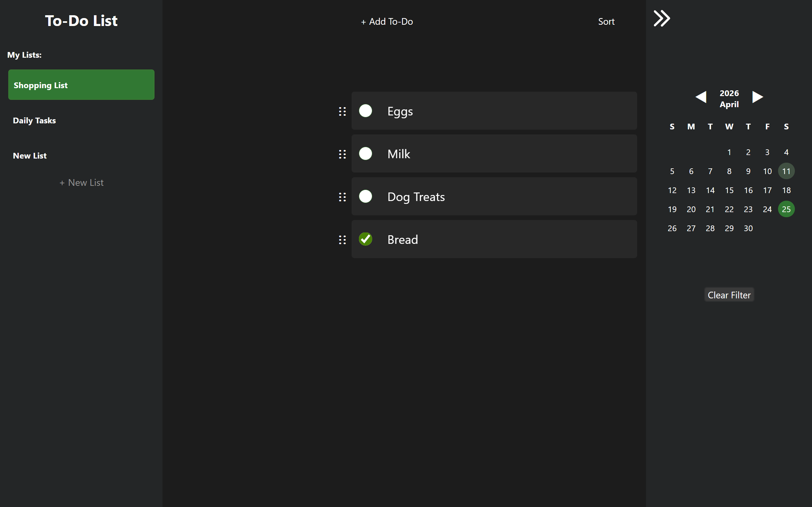The image size is (812, 507).
Task: Click the drag handle next to Dog Treats
Action: 342,197
